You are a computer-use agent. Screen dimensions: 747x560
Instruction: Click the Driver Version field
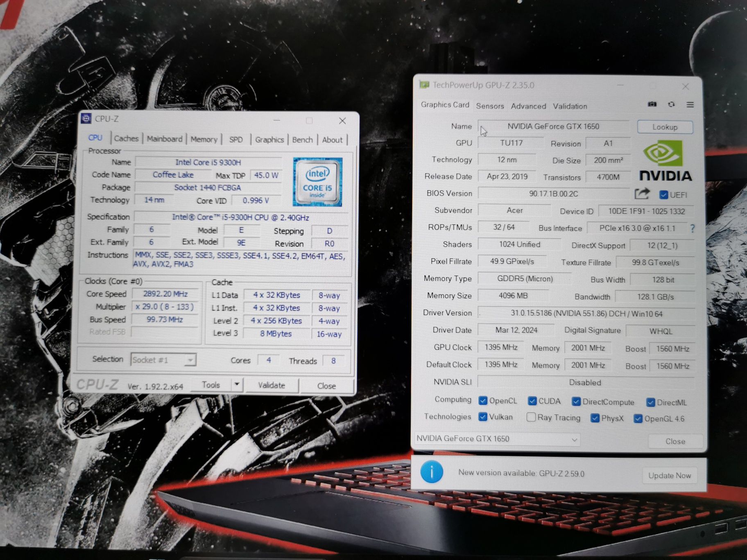point(586,314)
